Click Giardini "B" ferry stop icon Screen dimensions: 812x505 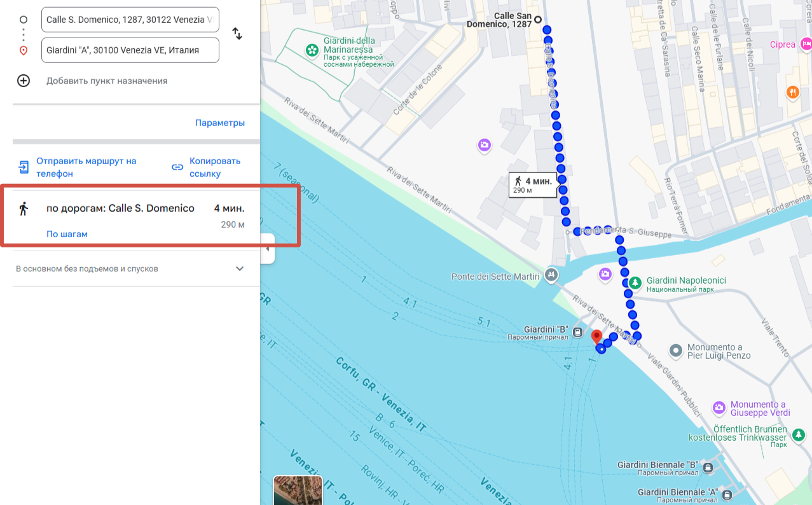pyautogui.click(x=577, y=331)
